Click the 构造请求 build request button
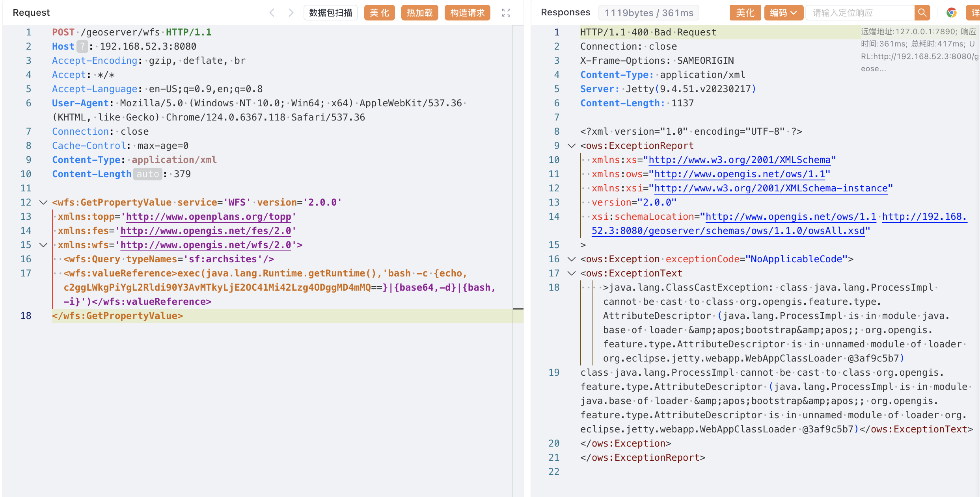980x497 pixels. coord(467,13)
